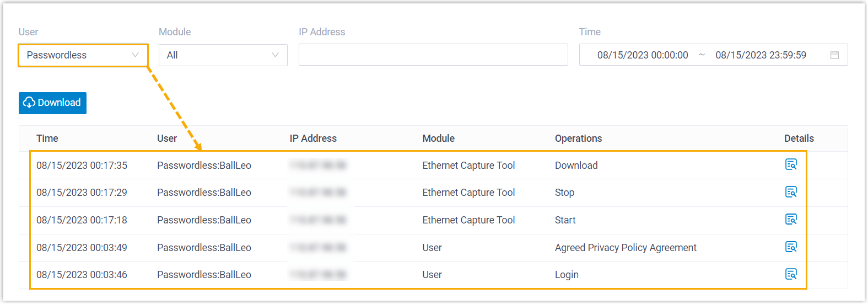Expand the User dropdown showing Passwordless
The image size is (868, 304).
(x=83, y=55)
